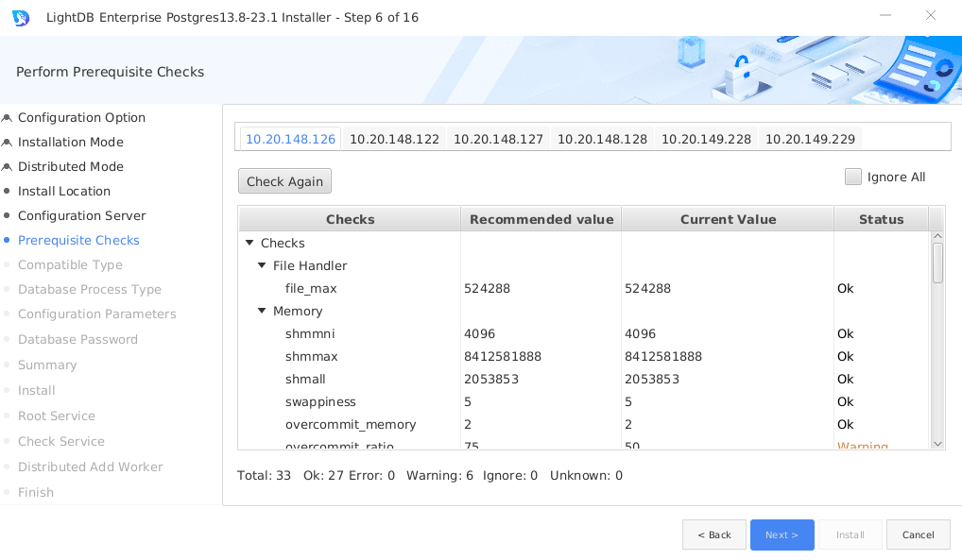Select the shmall row
The width and height of the screenshot is (962, 560).
pyautogui.click(x=584, y=379)
